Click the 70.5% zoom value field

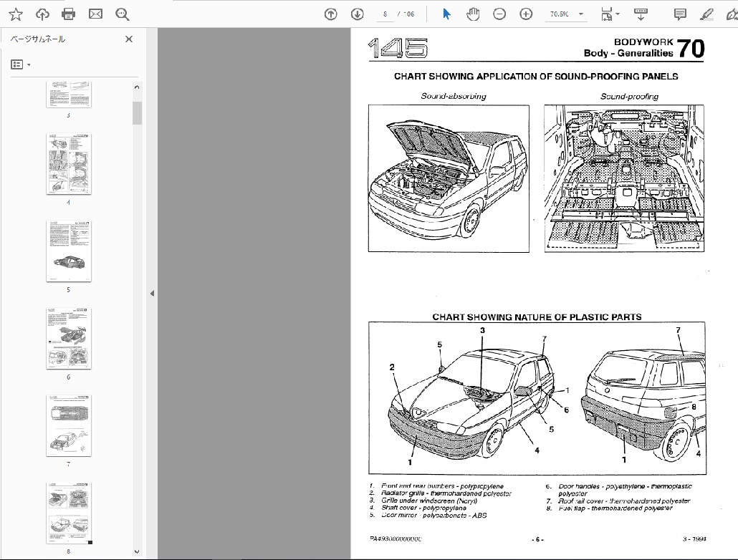pos(559,14)
